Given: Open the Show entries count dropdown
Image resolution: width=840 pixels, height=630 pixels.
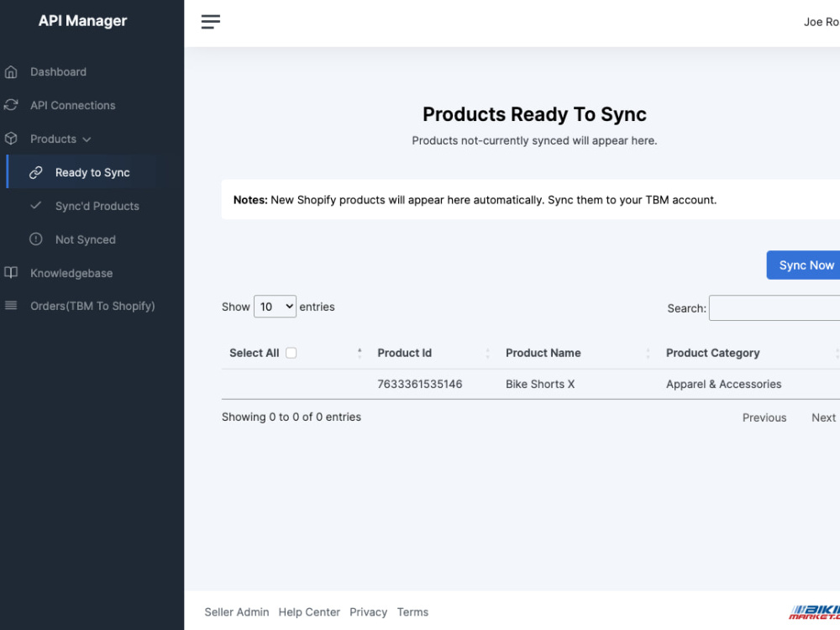Looking at the screenshot, I should click(x=275, y=307).
